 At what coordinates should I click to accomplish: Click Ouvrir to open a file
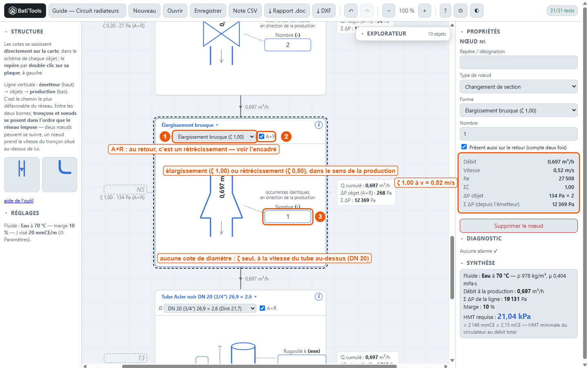pos(175,11)
